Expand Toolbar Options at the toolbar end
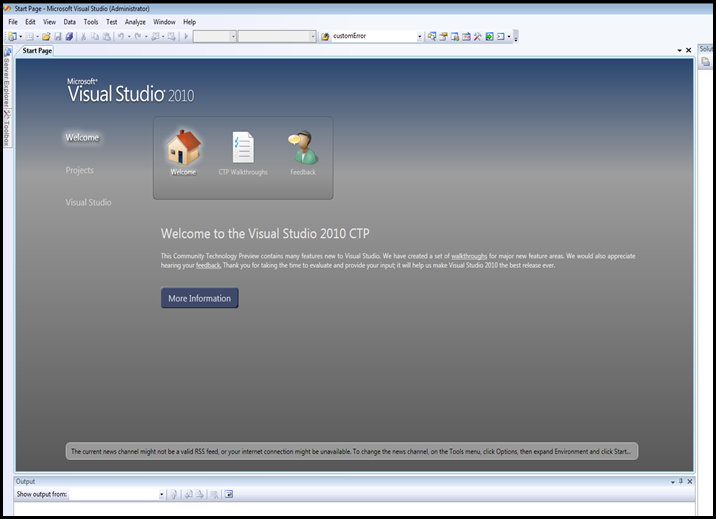 [x=516, y=36]
